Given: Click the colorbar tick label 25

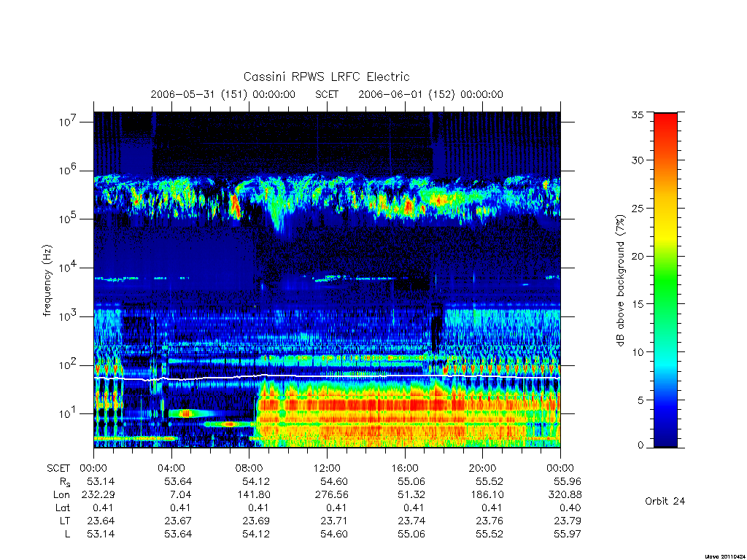Looking at the screenshot, I should 638,208.
